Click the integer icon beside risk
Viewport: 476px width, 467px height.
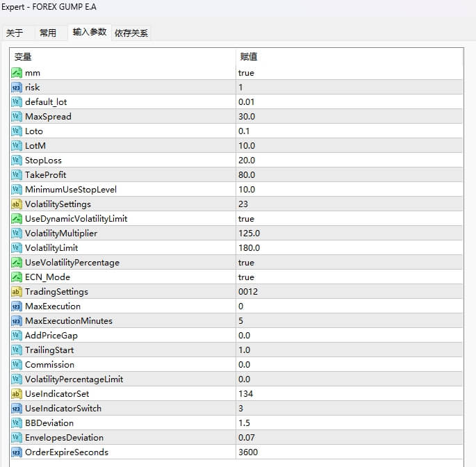click(x=17, y=88)
